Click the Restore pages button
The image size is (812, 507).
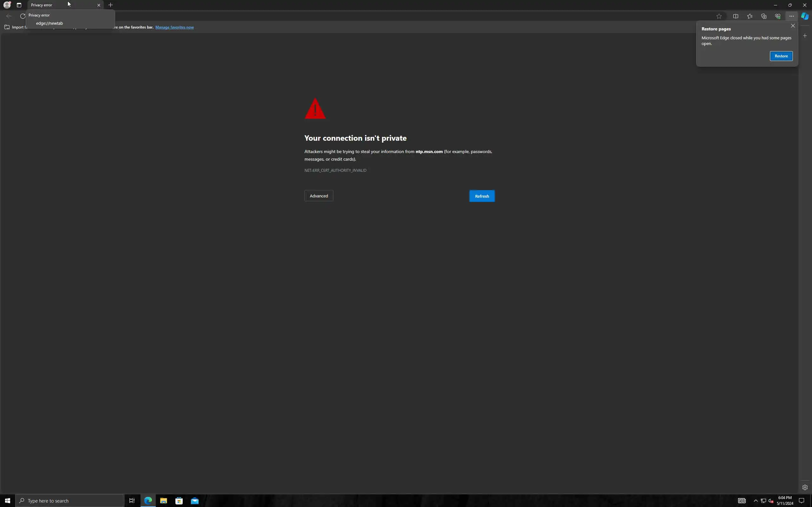(x=781, y=56)
